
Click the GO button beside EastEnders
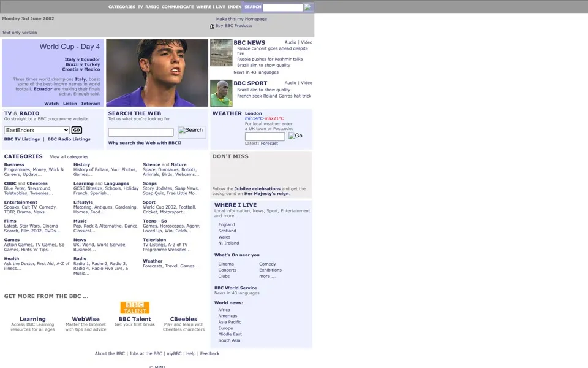[77, 130]
